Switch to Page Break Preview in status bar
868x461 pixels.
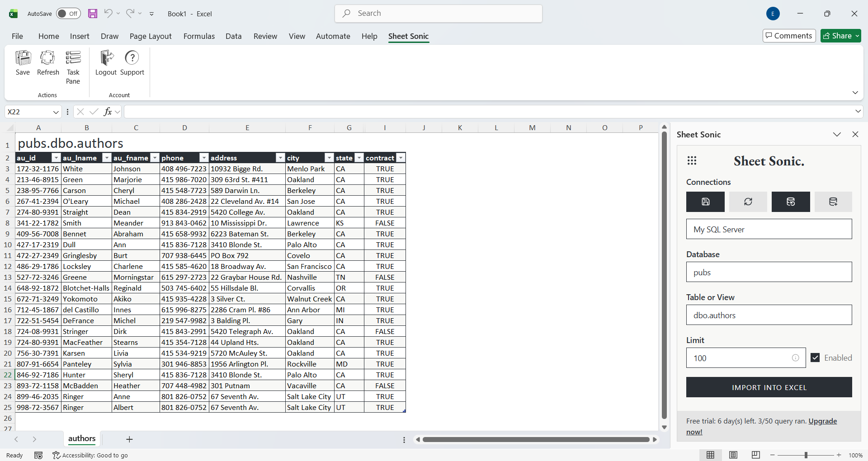click(x=756, y=455)
